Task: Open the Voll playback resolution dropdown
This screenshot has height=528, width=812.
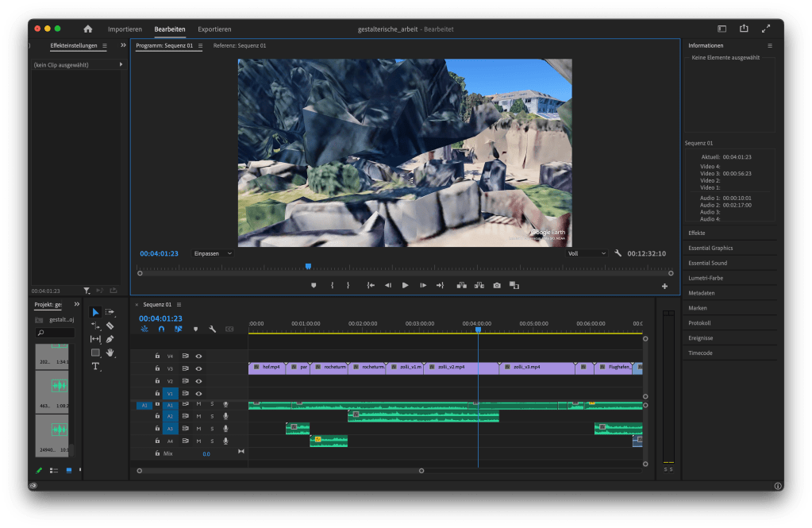Action: (x=587, y=253)
